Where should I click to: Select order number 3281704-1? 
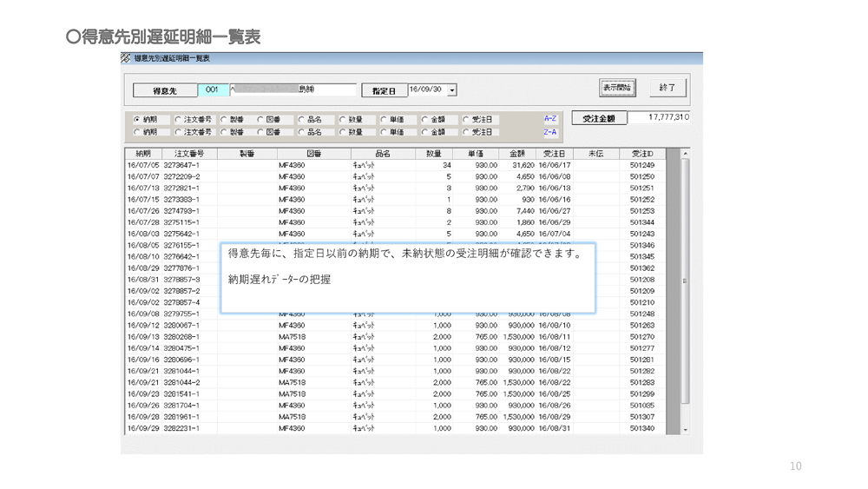click(181, 406)
